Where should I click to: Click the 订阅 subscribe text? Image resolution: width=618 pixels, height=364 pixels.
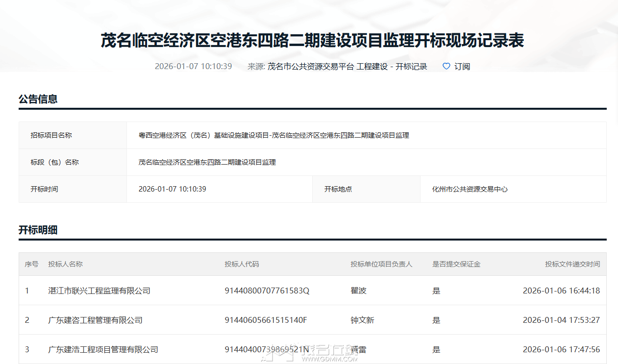click(462, 67)
